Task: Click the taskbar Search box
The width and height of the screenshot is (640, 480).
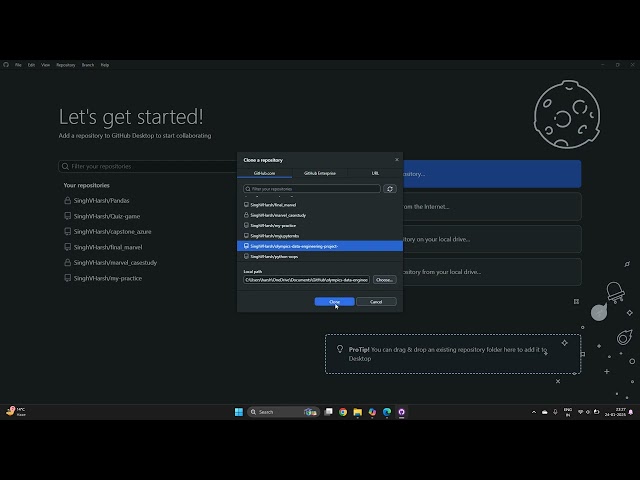Action: 283,412
